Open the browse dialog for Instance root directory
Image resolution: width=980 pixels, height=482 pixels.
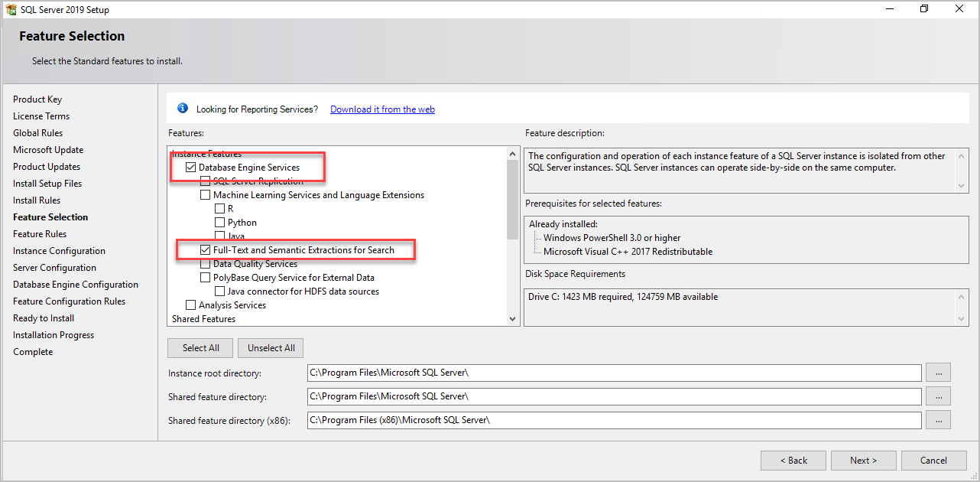point(938,373)
